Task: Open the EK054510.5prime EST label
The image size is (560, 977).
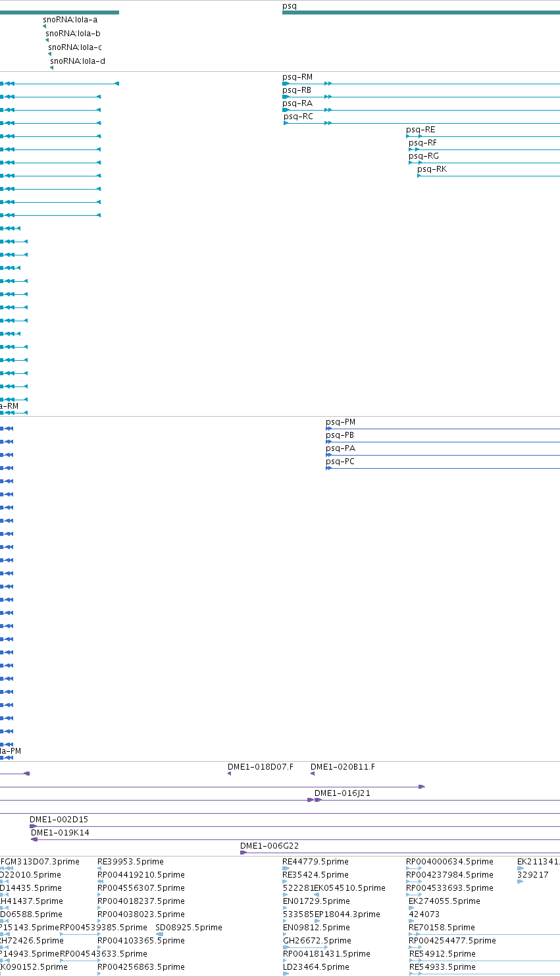Action: [x=349, y=888]
